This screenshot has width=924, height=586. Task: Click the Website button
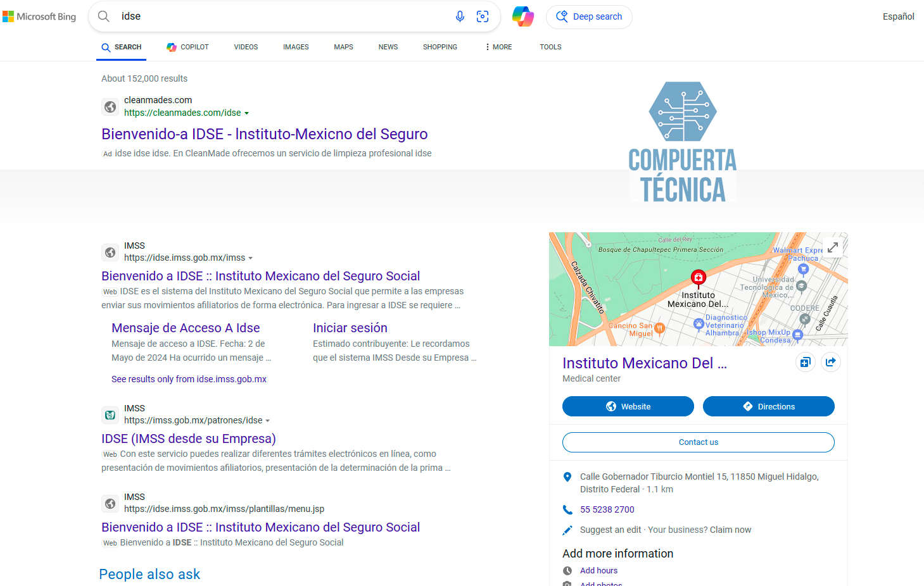pyautogui.click(x=628, y=406)
